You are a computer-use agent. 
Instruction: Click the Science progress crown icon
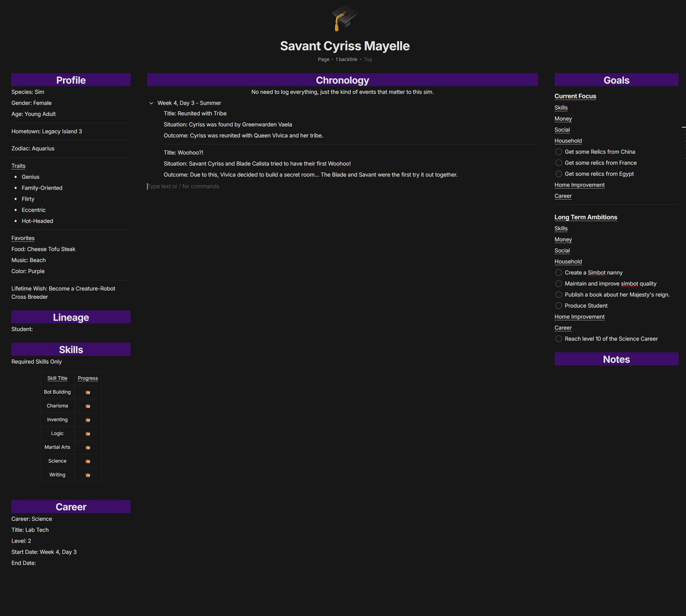[88, 461]
